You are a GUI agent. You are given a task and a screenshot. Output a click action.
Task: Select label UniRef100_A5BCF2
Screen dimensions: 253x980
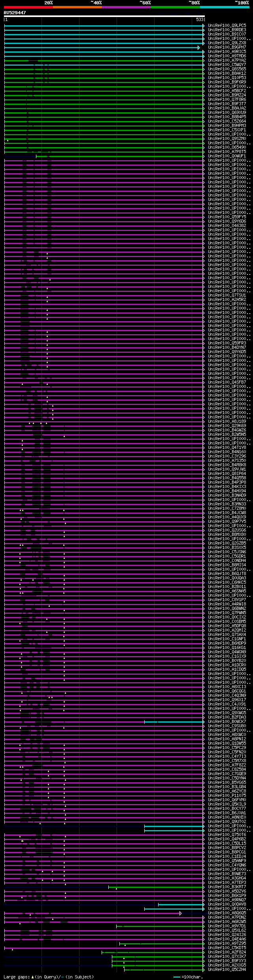click(227, 91)
